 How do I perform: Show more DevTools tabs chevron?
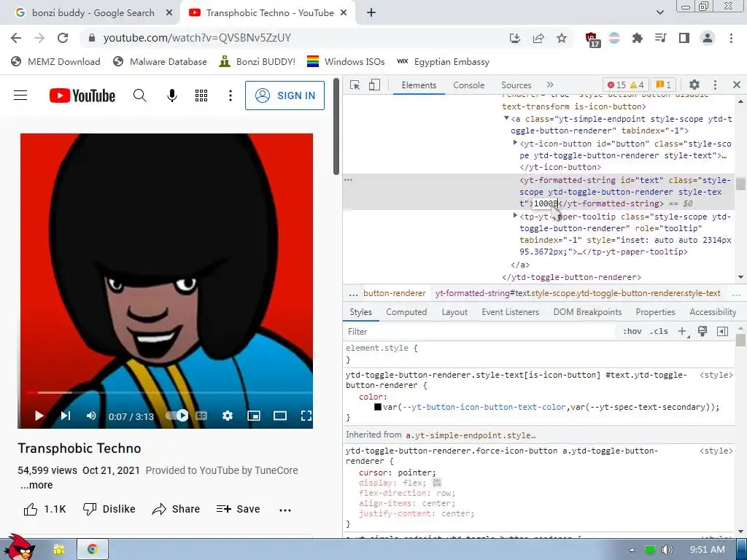[x=550, y=85]
